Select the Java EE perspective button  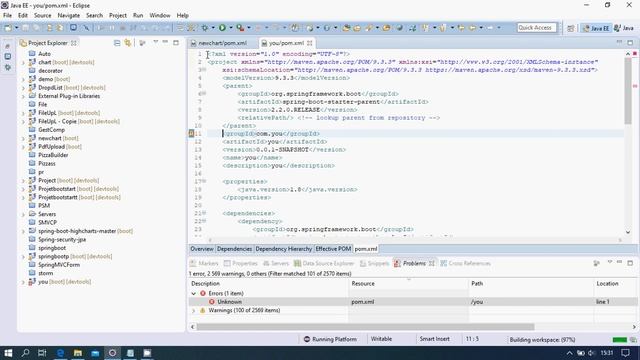(x=596, y=28)
